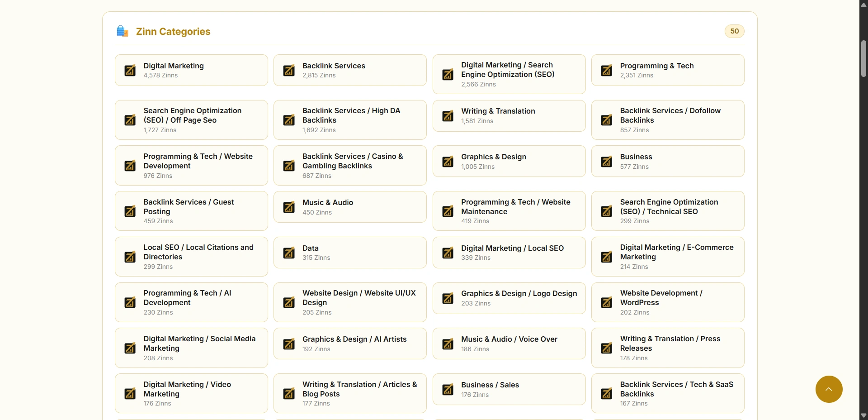Open Backlink Services / Tech & SaaS Backlinks
868x420 pixels.
pos(668,393)
